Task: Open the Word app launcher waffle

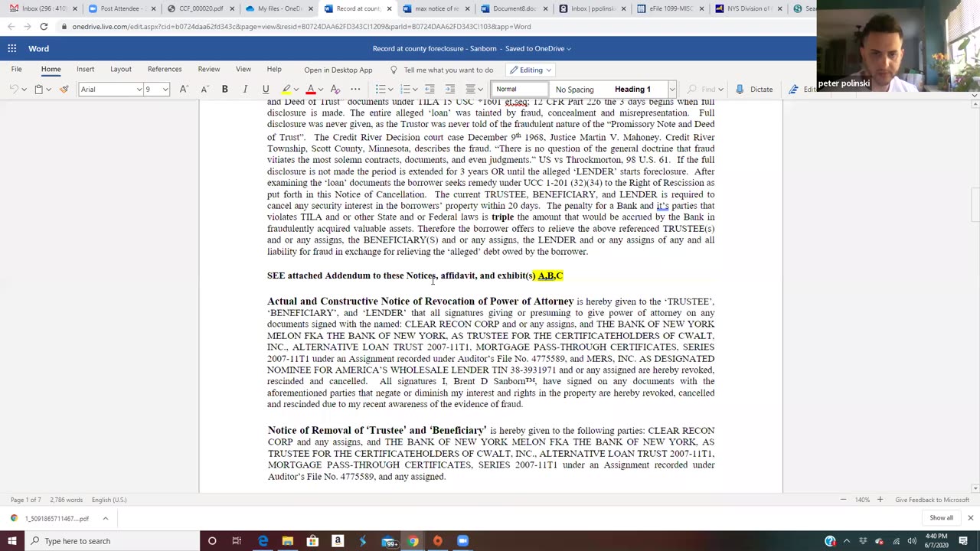Action: click(12, 48)
